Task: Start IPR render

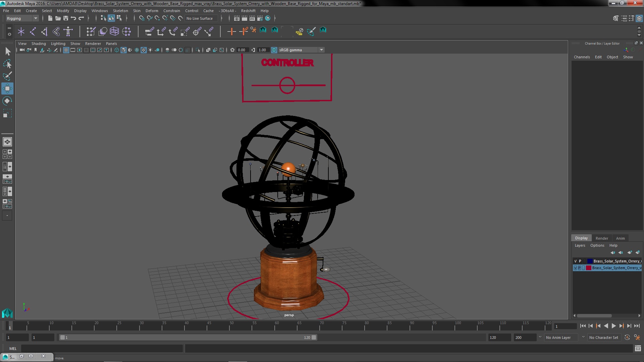Action: coord(252,18)
